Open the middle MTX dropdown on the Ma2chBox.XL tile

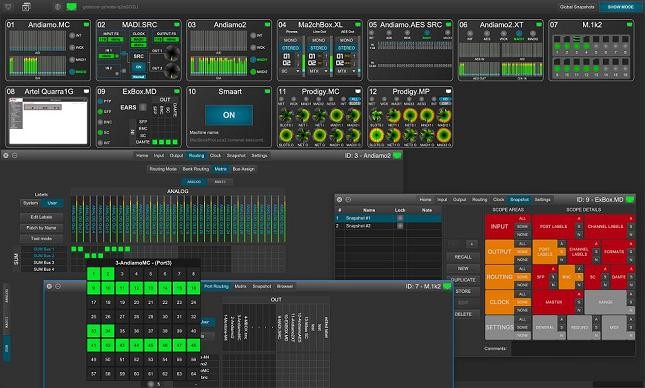[x=318, y=71]
